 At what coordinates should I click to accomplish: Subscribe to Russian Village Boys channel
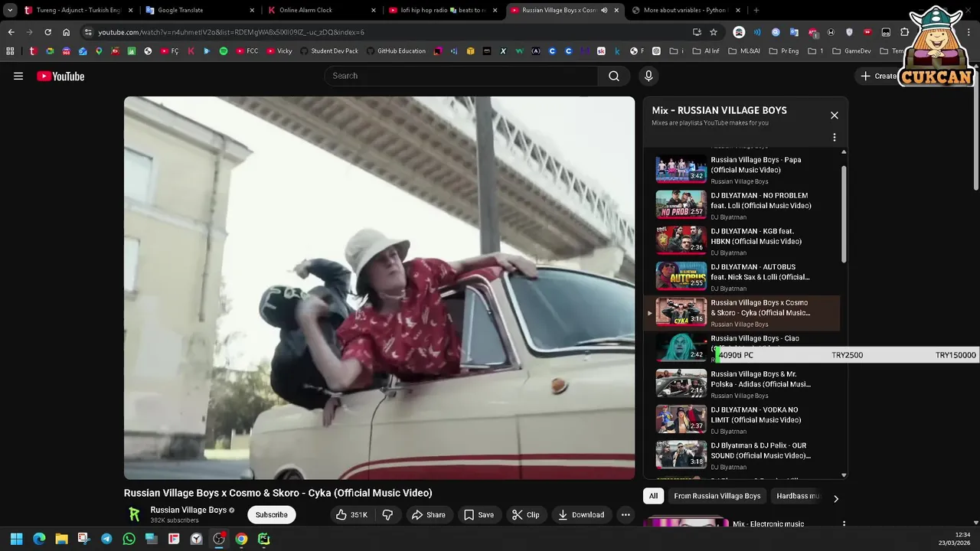(x=272, y=515)
